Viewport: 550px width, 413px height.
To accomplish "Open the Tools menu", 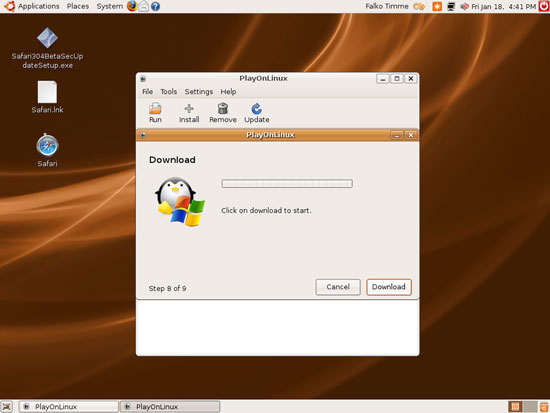I will [168, 92].
